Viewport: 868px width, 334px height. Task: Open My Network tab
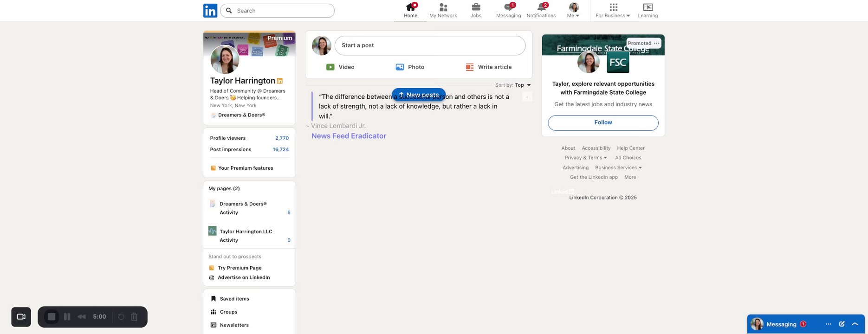(443, 11)
